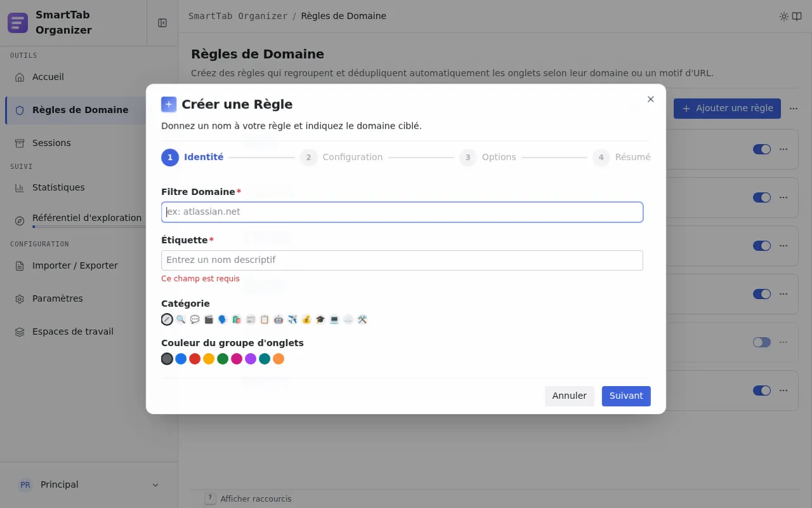Click SmartTab Organizer breadcrumb link

click(x=238, y=16)
